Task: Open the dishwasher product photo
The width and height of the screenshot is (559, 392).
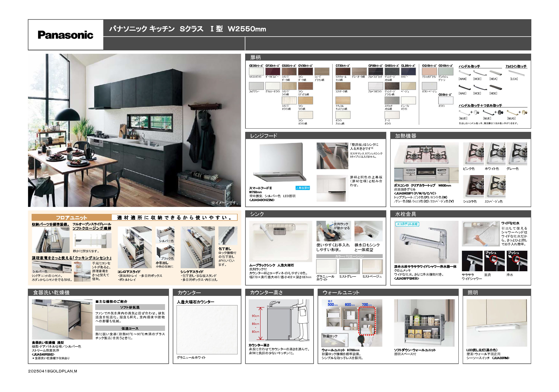Action: point(62,319)
